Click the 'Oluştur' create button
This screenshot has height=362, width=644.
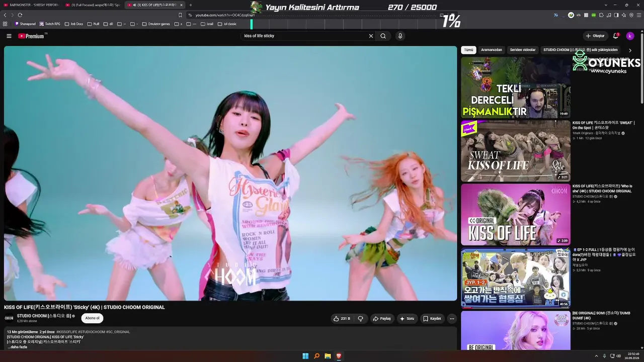[x=595, y=36]
